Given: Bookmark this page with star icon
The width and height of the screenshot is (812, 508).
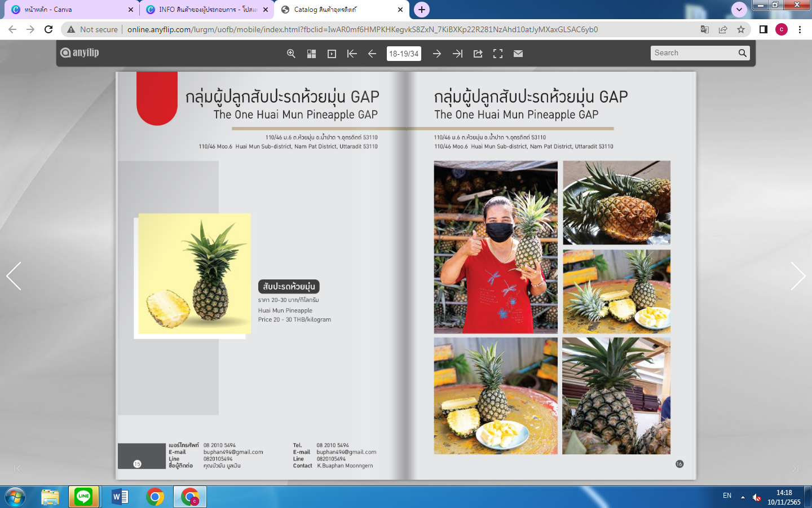Looking at the screenshot, I should coord(741,29).
